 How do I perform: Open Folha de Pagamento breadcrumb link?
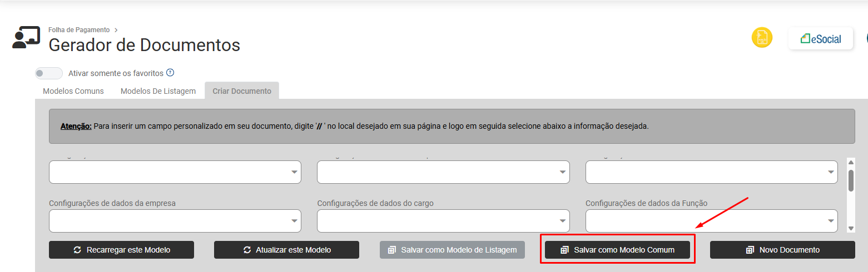coord(79,30)
